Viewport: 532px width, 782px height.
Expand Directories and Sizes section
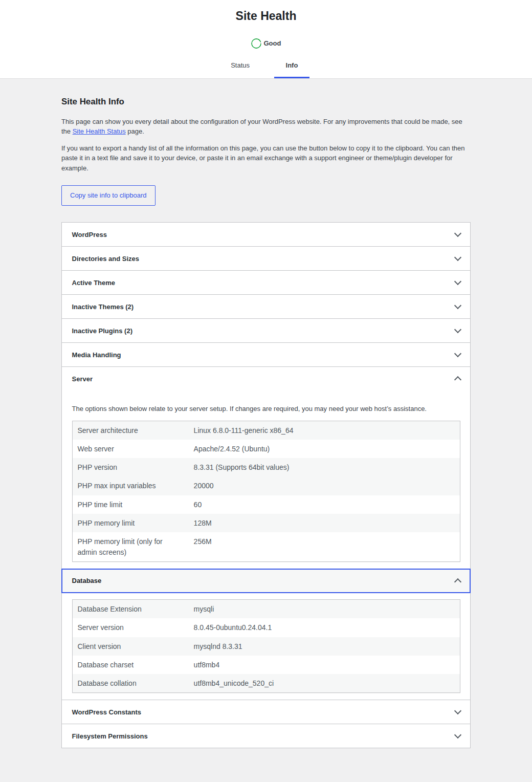266,259
